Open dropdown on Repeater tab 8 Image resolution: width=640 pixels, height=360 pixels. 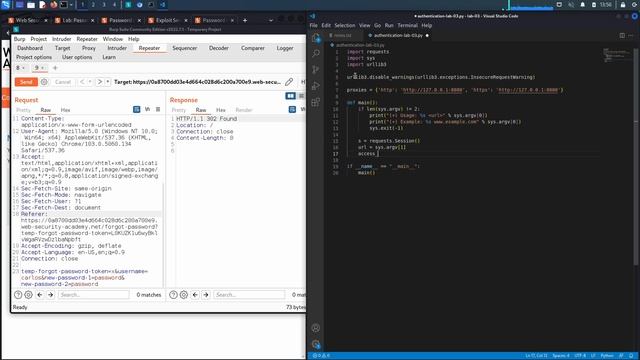pyautogui.click(x=23, y=68)
